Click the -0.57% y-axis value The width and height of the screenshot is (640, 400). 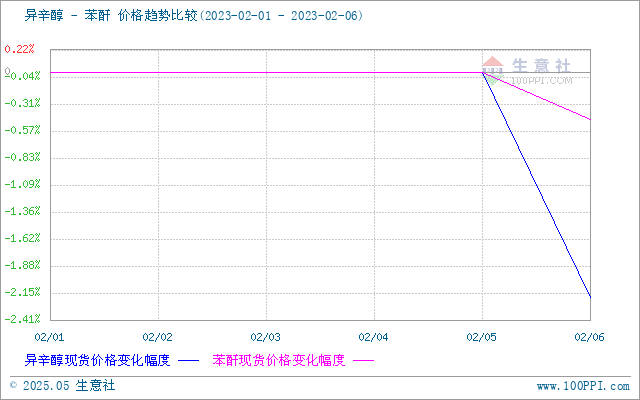tap(22, 130)
